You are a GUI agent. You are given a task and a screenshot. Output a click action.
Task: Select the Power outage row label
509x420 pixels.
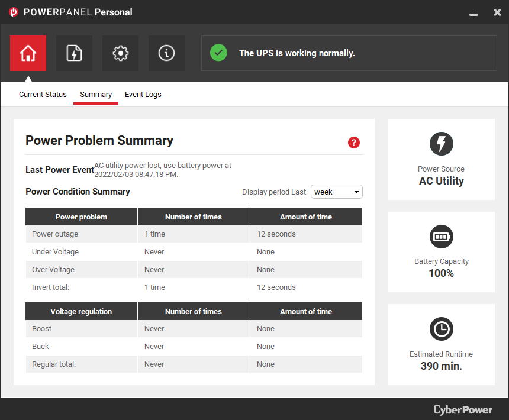[55, 234]
